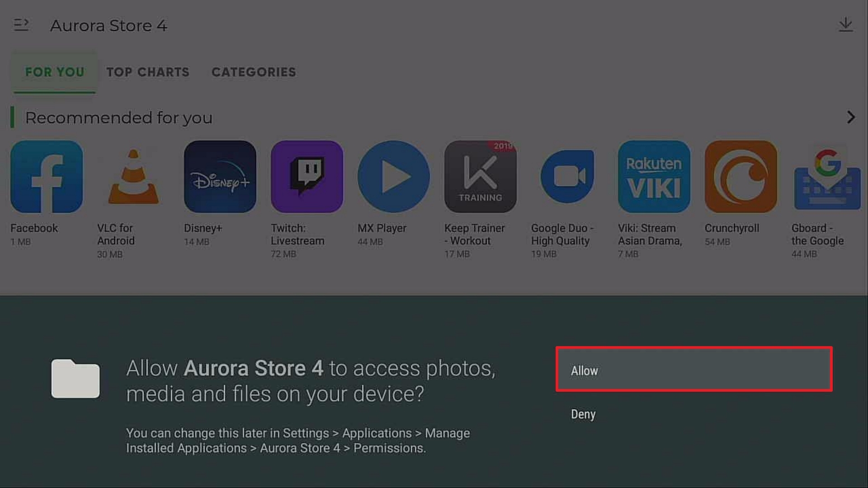
Task: Click the 19 MB size under Google Duo
Action: [x=544, y=254]
